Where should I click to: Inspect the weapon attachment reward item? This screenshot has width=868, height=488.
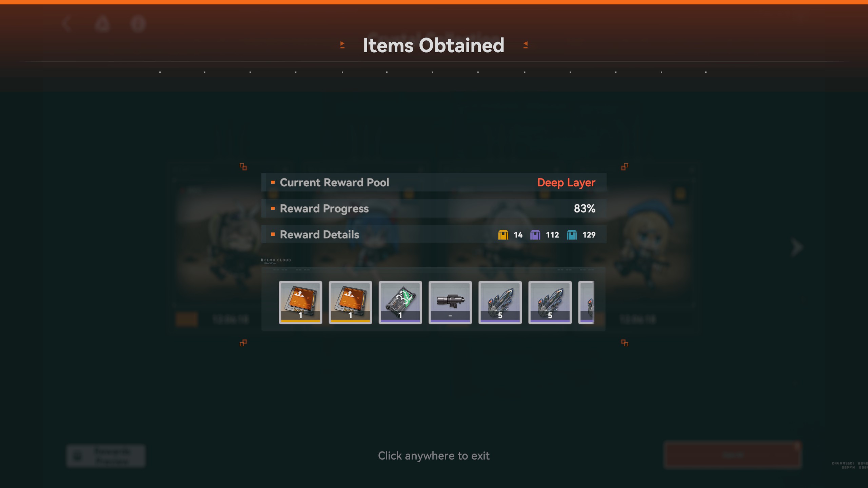[x=450, y=302]
